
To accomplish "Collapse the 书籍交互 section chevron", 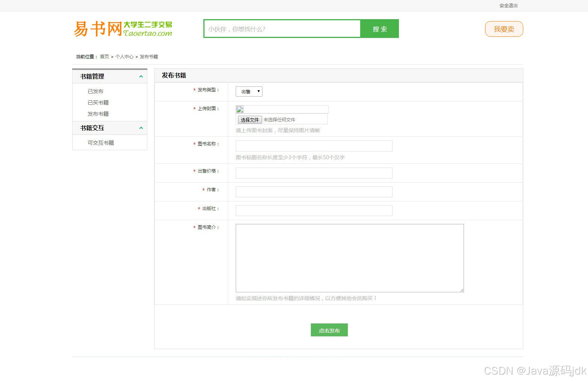I will (x=141, y=128).
